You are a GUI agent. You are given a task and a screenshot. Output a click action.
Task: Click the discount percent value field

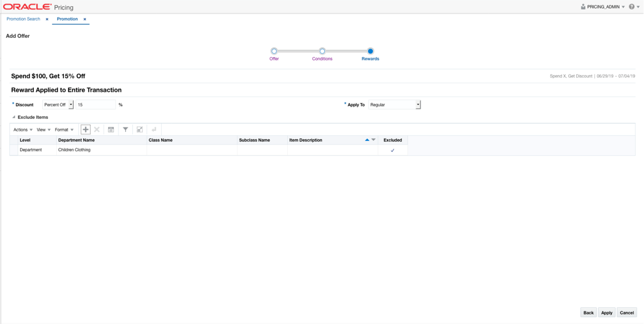click(x=95, y=105)
